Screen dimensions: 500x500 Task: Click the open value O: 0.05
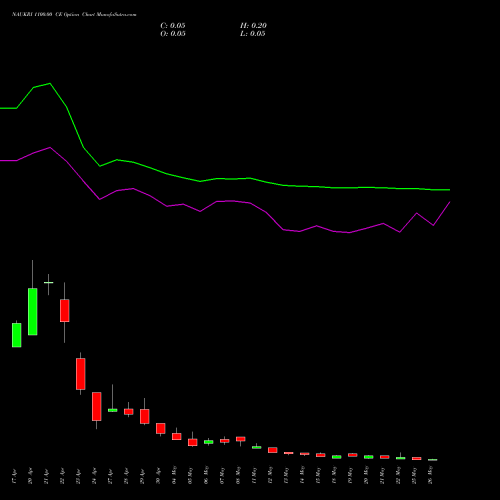[x=173, y=34]
